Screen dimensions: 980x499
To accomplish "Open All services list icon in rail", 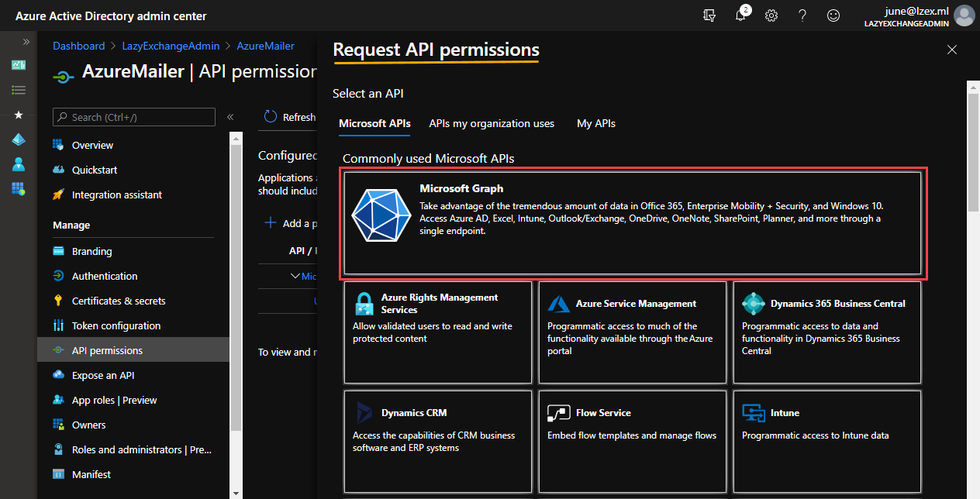I will tap(19, 90).
